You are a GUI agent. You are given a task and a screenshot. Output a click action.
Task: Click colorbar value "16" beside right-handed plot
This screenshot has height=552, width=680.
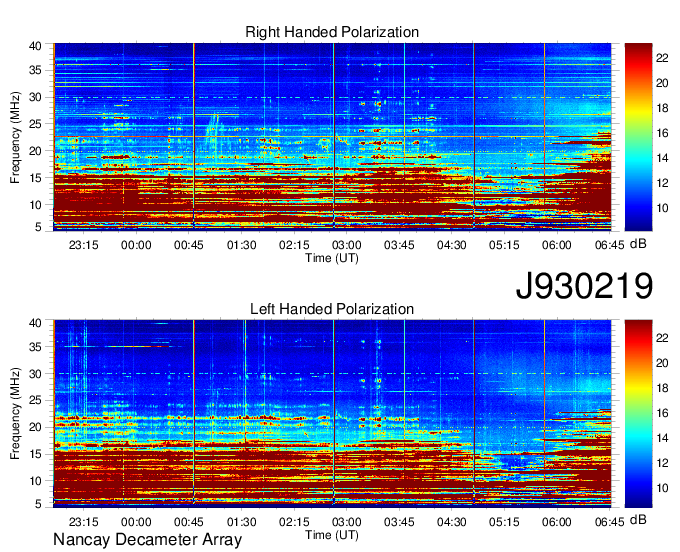[x=662, y=133]
